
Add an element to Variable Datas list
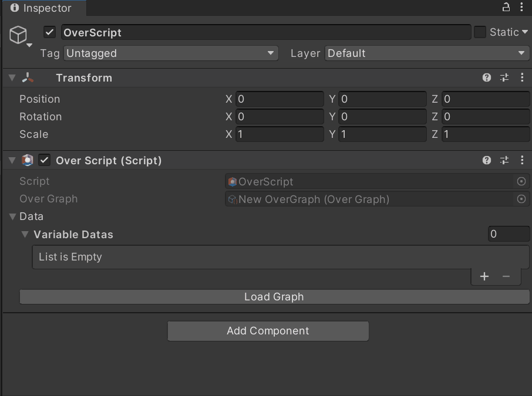coord(484,276)
